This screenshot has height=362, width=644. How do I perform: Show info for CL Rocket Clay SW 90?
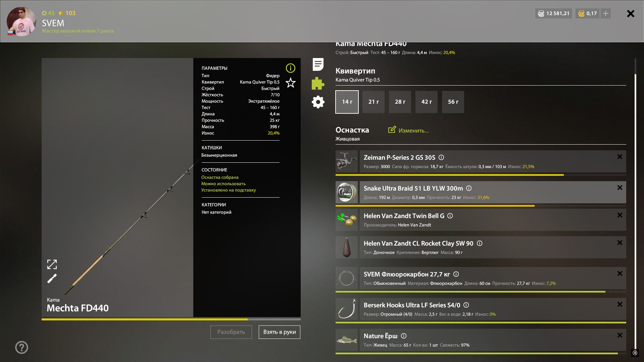[480, 243]
